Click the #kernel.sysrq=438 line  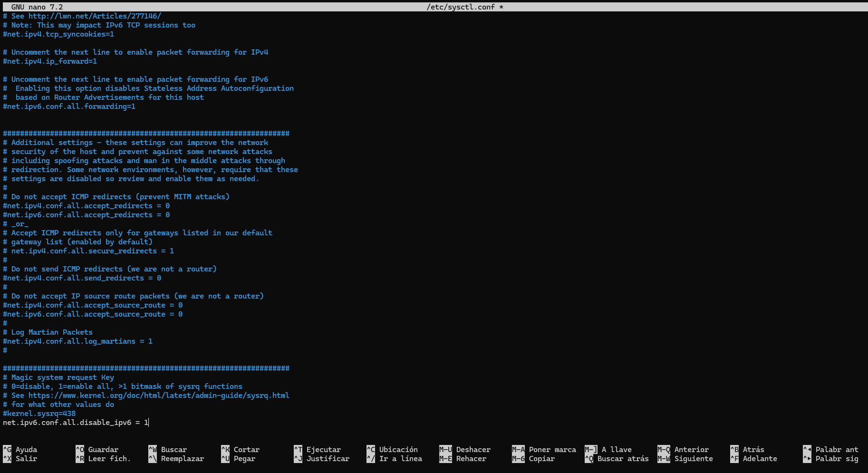(39, 413)
